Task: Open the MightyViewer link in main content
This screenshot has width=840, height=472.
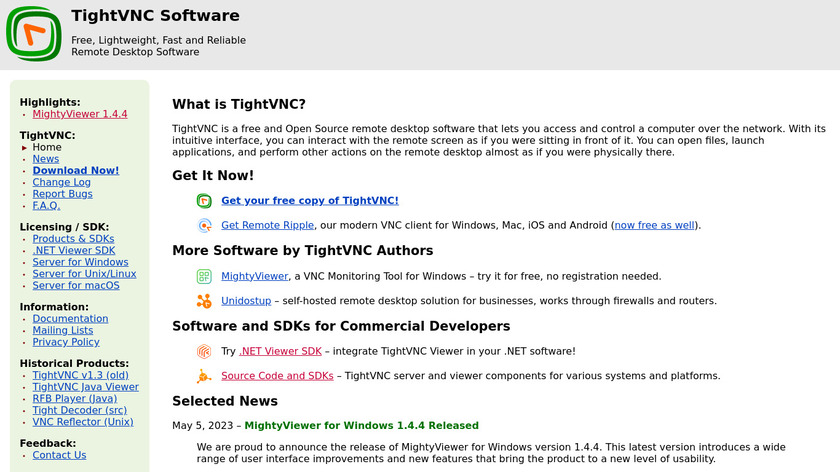Action: pos(254,276)
